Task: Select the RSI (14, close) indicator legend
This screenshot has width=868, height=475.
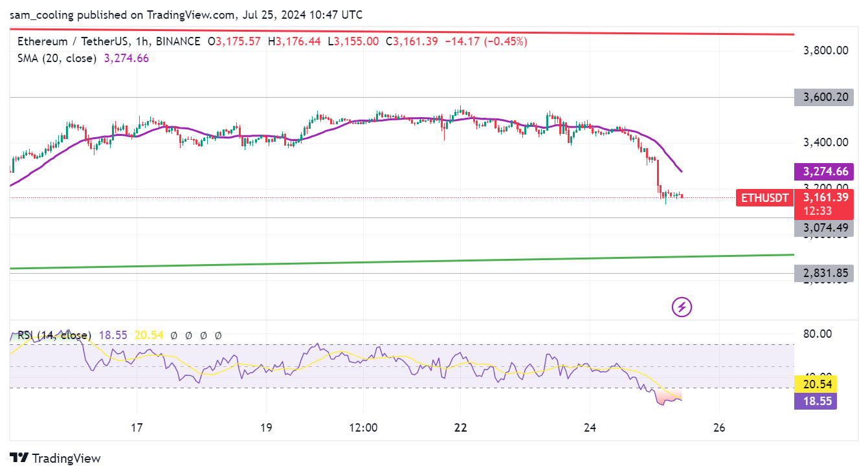Action: tap(54, 335)
